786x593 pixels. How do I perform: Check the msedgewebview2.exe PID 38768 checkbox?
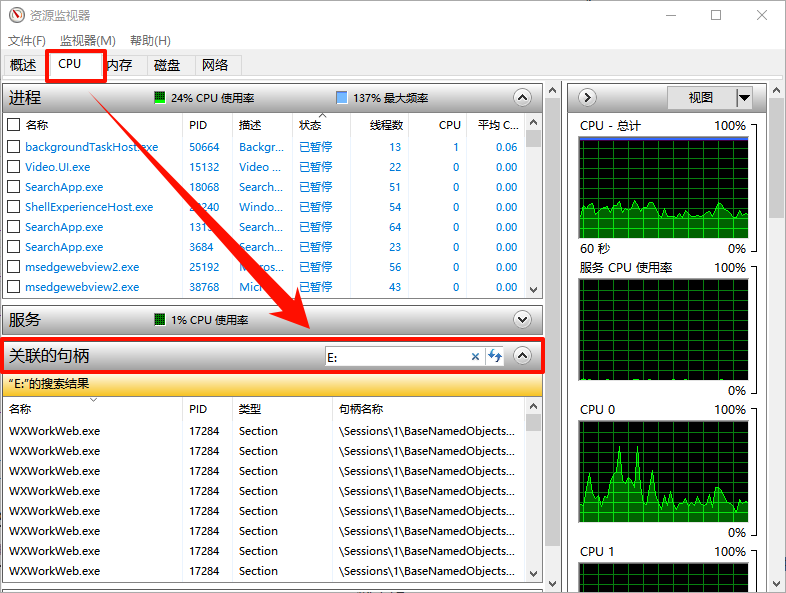(14, 287)
